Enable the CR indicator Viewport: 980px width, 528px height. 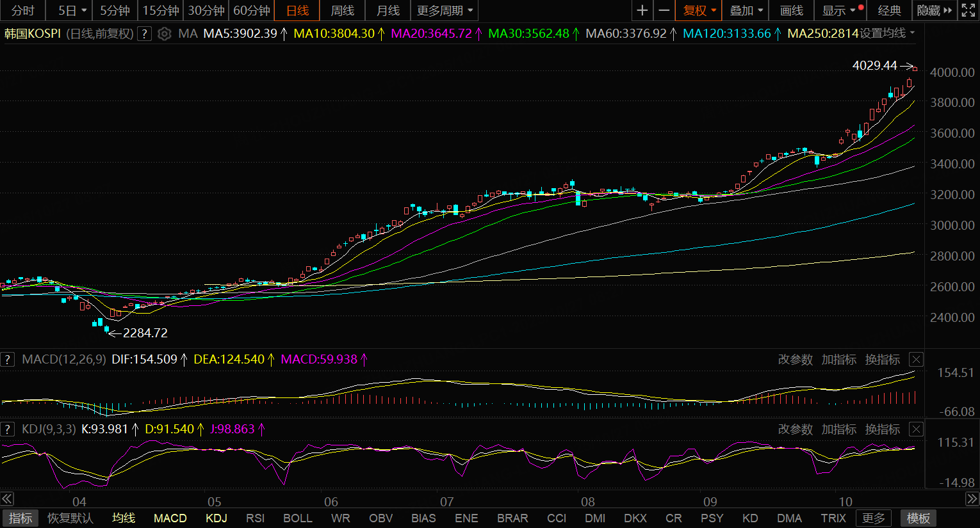pyautogui.click(x=674, y=518)
